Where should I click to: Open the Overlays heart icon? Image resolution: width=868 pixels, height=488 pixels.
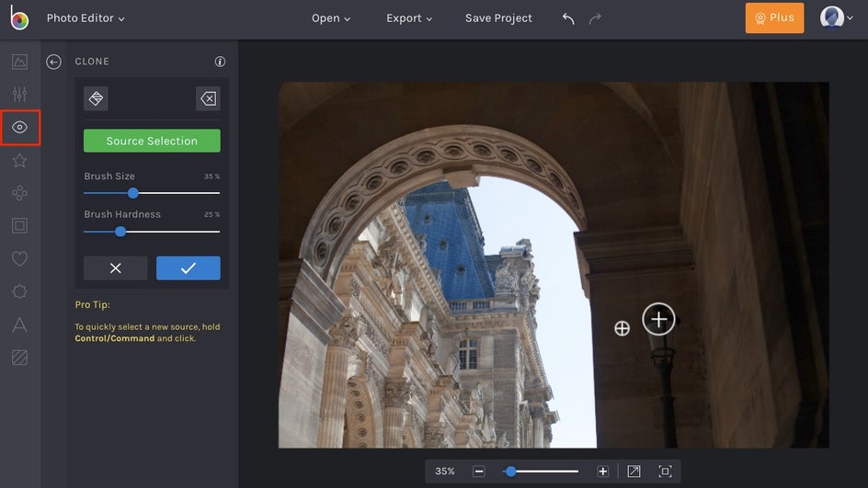(19, 259)
